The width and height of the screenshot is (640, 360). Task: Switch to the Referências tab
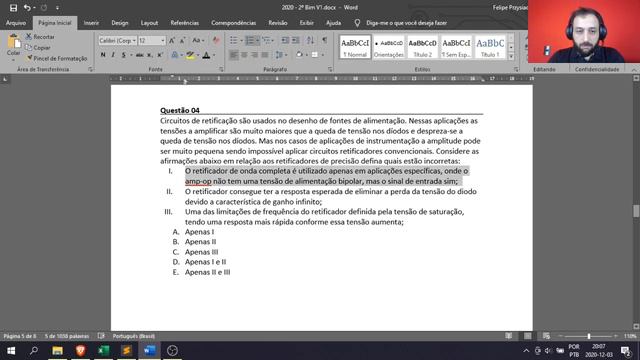tap(184, 23)
